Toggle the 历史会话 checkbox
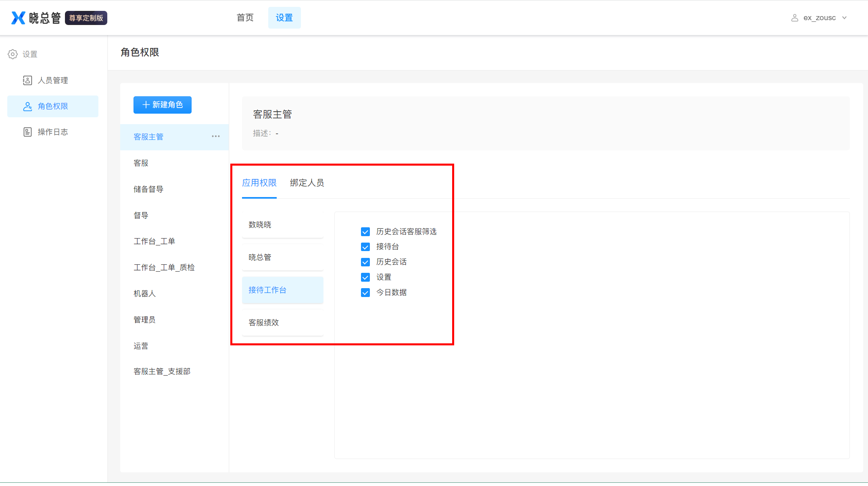This screenshot has height=486, width=868. 365,262
